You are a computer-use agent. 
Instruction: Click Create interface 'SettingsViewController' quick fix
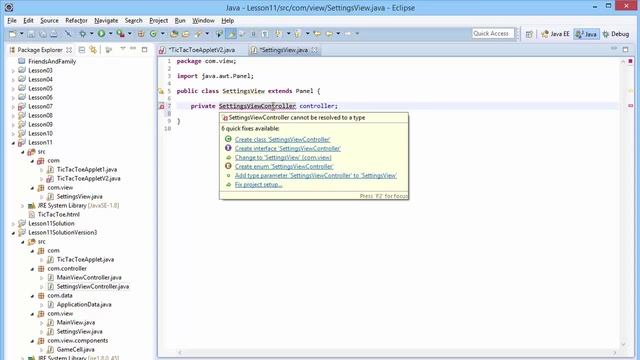[288, 149]
